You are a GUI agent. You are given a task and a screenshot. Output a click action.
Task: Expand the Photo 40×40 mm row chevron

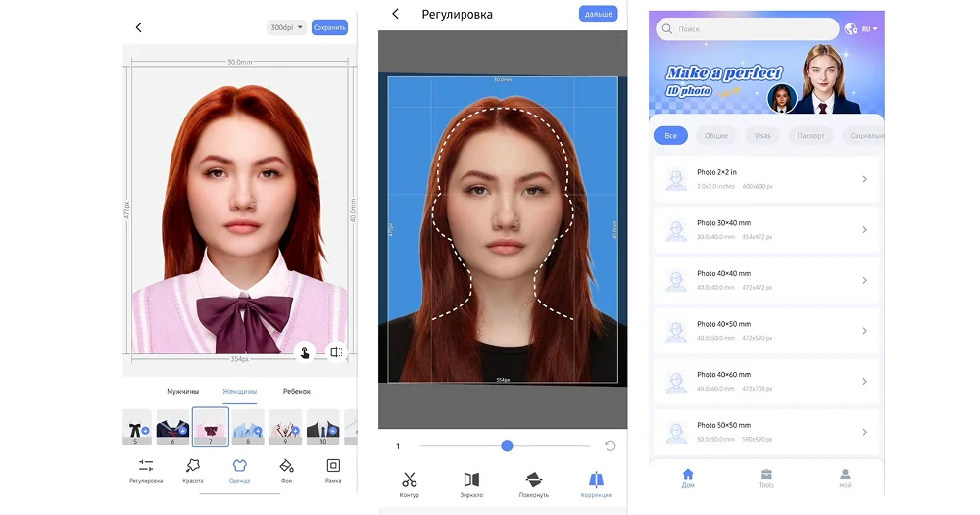[865, 280]
